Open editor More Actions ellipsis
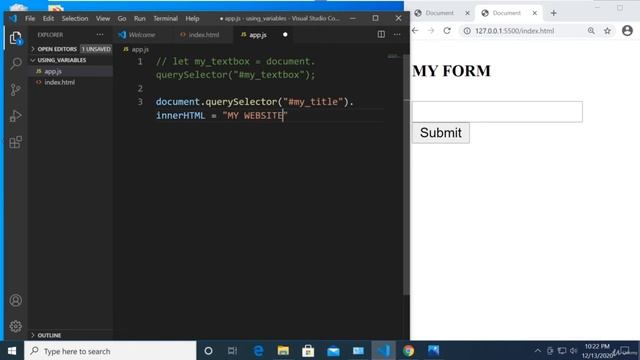Viewport: 640px width, 360px height. pyautogui.click(x=397, y=35)
